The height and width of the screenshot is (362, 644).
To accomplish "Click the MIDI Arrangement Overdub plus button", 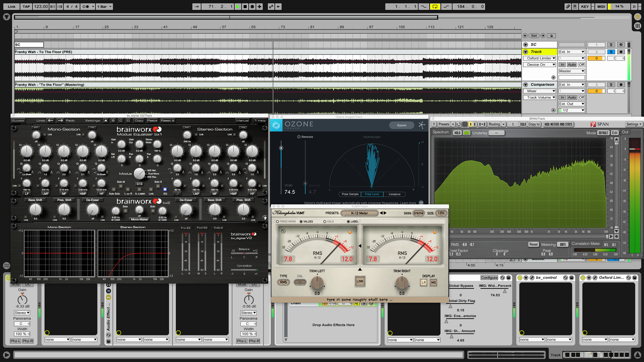I will coord(260,6).
